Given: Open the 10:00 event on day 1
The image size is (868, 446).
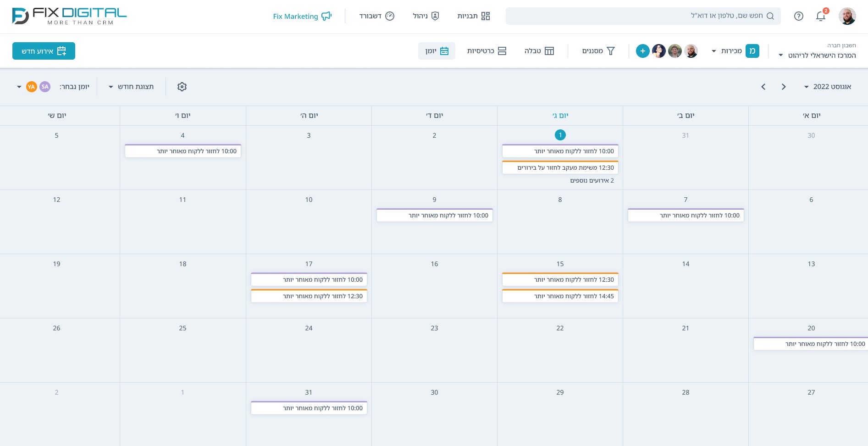Looking at the screenshot, I should (560, 151).
